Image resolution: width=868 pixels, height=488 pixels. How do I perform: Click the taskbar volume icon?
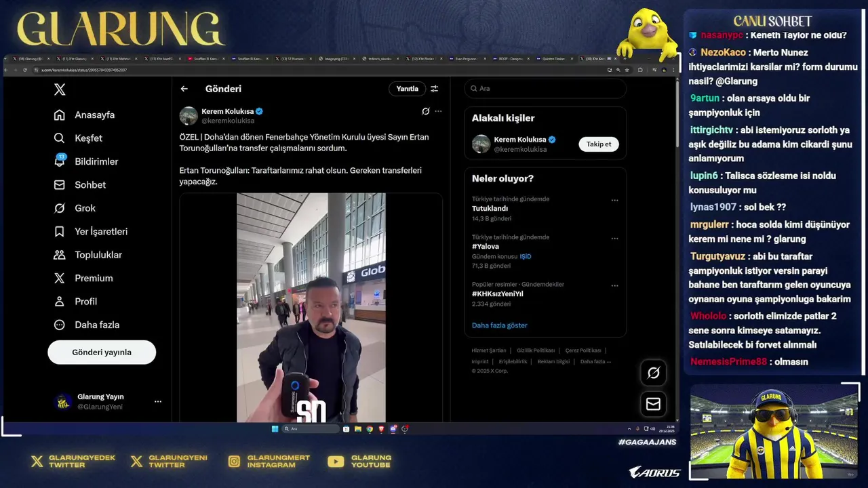tap(653, 428)
